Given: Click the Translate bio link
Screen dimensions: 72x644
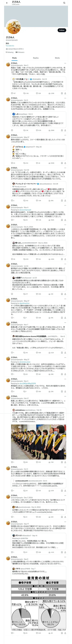Looking at the screenshot, I should click(x=10, y=46).
